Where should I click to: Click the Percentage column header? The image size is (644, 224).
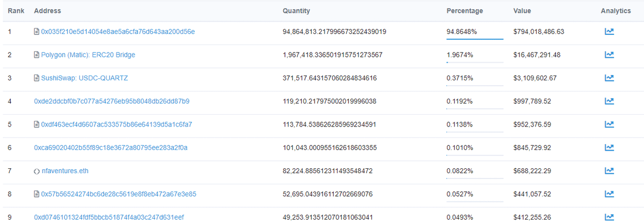coord(464,11)
